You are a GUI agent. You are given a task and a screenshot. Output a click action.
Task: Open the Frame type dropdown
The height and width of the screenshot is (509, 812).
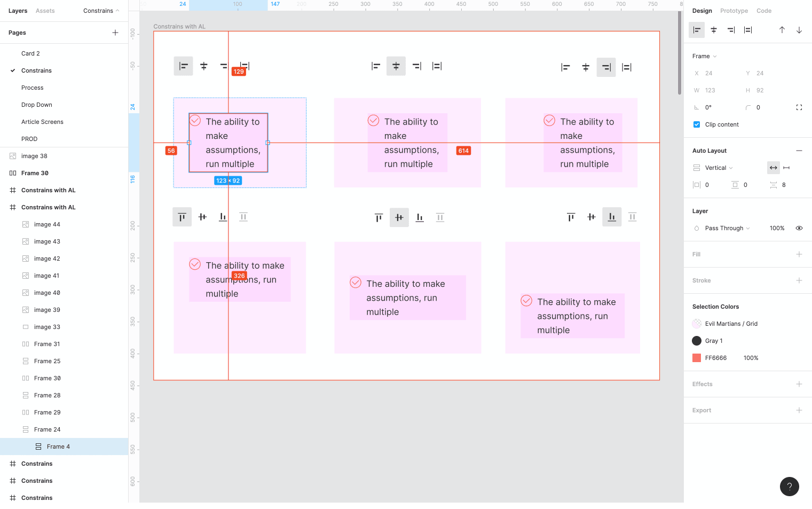click(x=704, y=56)
